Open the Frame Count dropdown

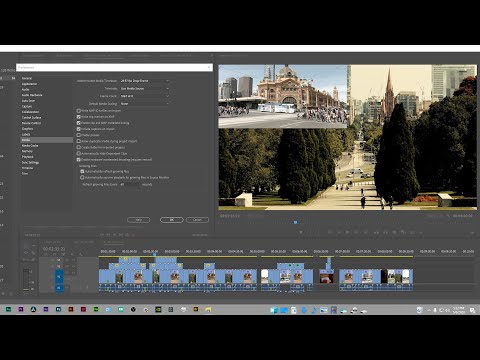pyautogui.click(x=145, y=96)
